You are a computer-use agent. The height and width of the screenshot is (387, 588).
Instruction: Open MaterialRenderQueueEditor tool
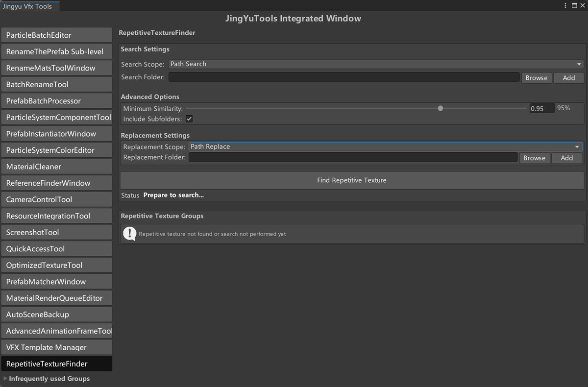[56, 298]
